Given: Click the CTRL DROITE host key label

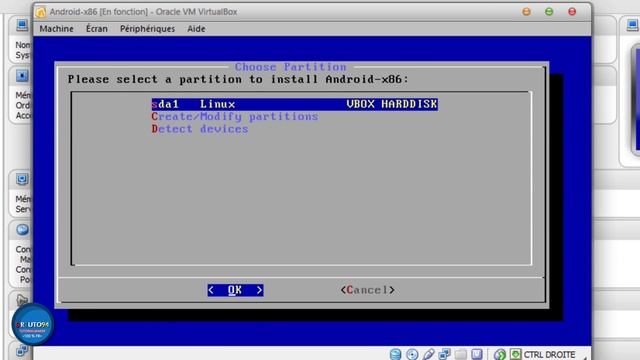Looking at the screenshot, I should coord(549,355).
